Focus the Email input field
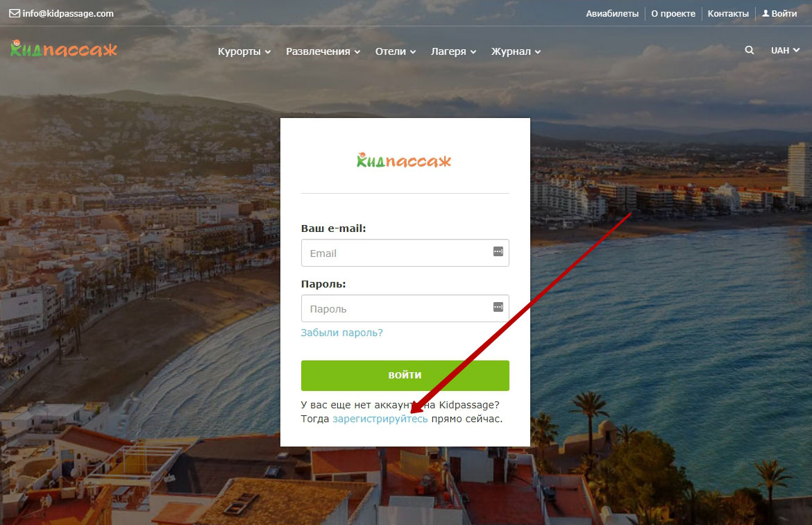 [396, 253]
